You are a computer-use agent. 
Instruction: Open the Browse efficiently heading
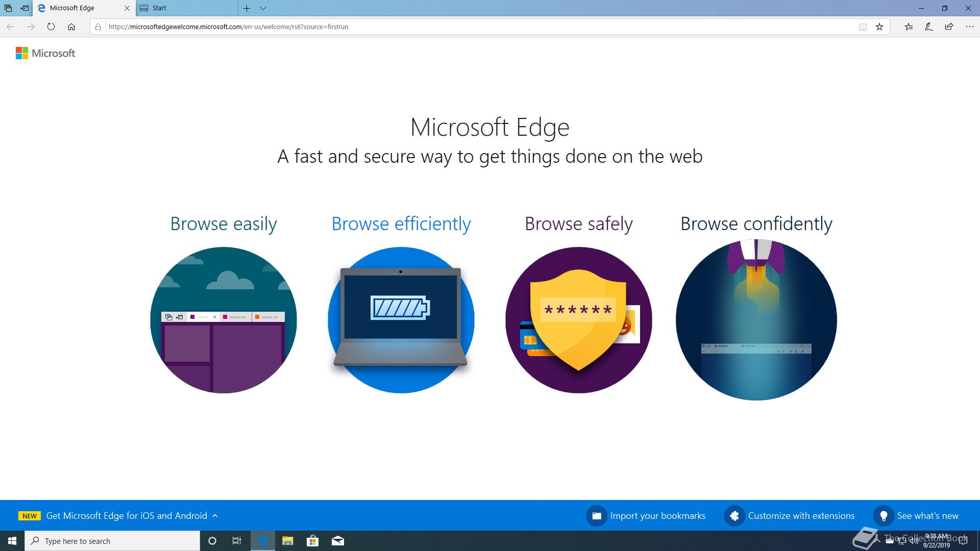(401, 223)
